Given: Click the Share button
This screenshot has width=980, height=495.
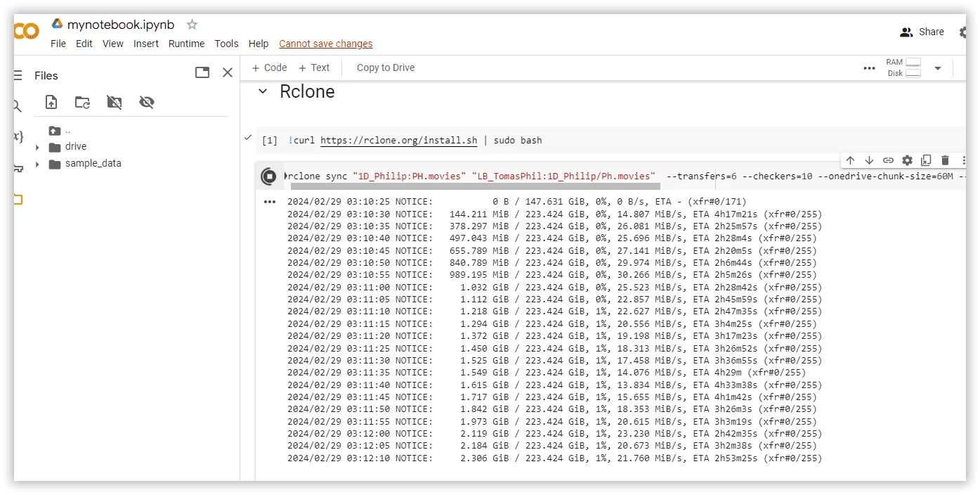Looking at the screenshot, I should coord(922,32).
